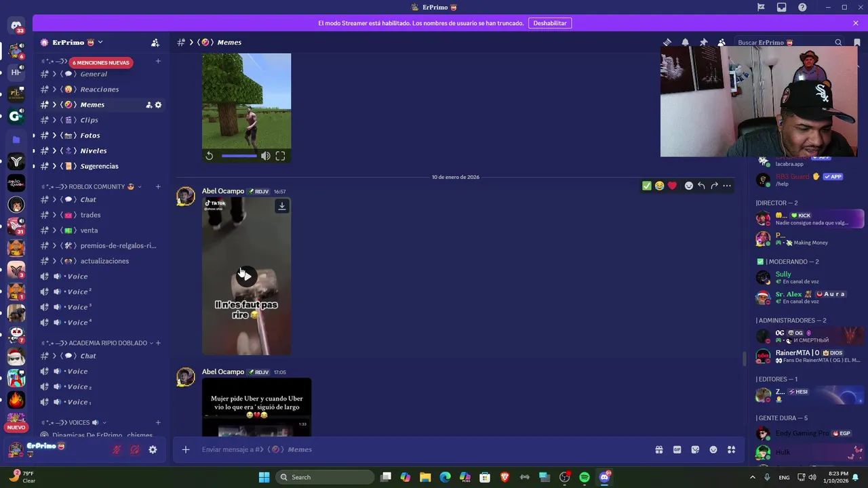The width and height of the screenshot is (868, 488).
Task: Click the NUEVO server badge in the server list
Action: pyautogui.click(x=16, y=428)
